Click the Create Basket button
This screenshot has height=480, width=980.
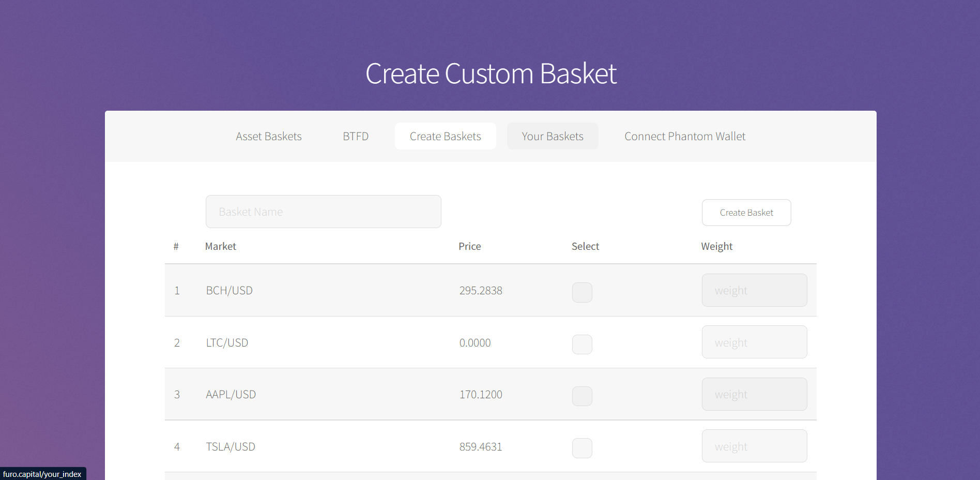(x=746, y=213)
